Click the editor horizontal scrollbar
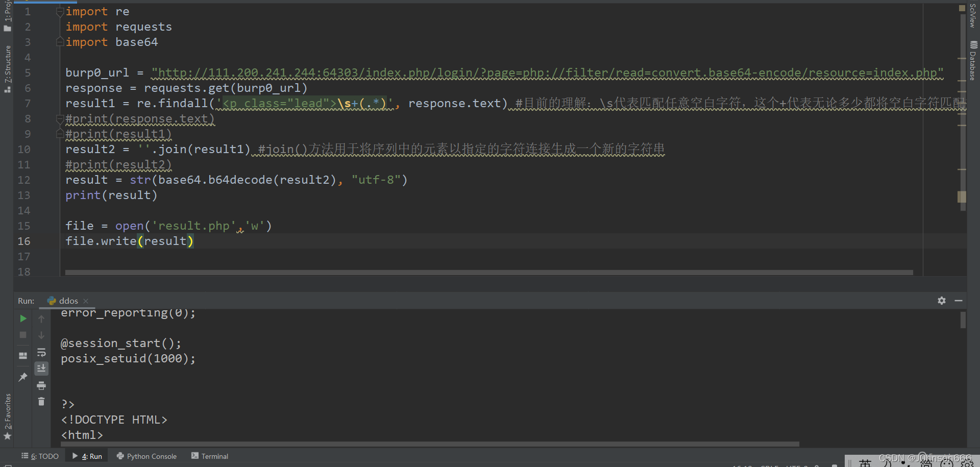The image size is (980, 467). click(x=489, y=273)
